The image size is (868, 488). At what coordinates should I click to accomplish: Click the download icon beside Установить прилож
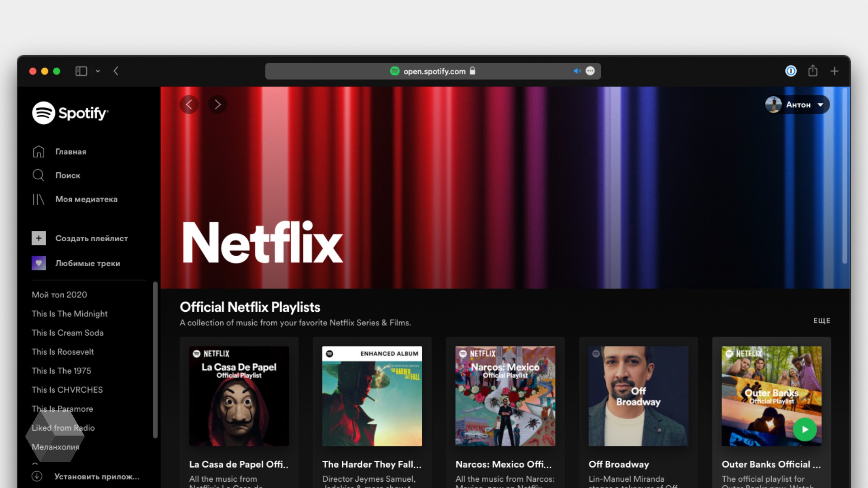click(37, 476)
